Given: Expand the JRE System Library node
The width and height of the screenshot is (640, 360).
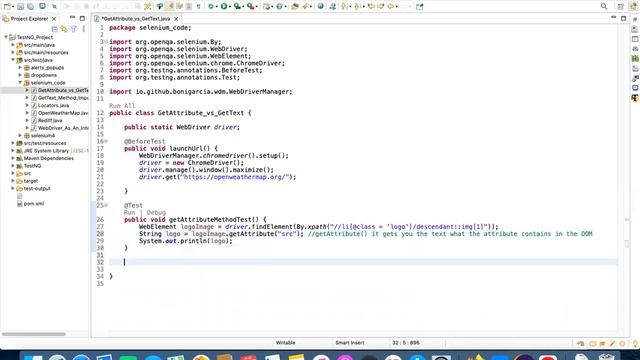Looking at the screenshot, I should [13, 151].
